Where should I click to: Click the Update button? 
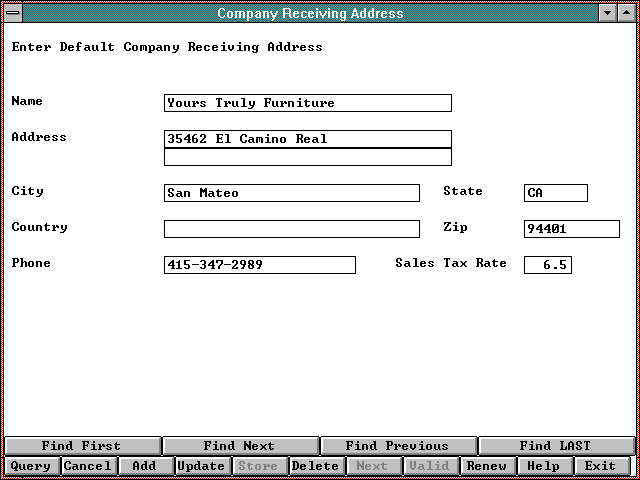(x=202, y=466)
